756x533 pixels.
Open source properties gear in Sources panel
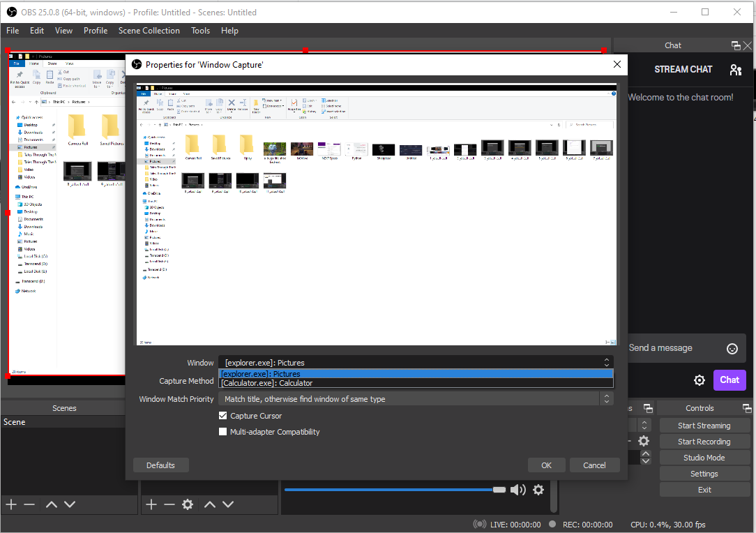[188, 504]
